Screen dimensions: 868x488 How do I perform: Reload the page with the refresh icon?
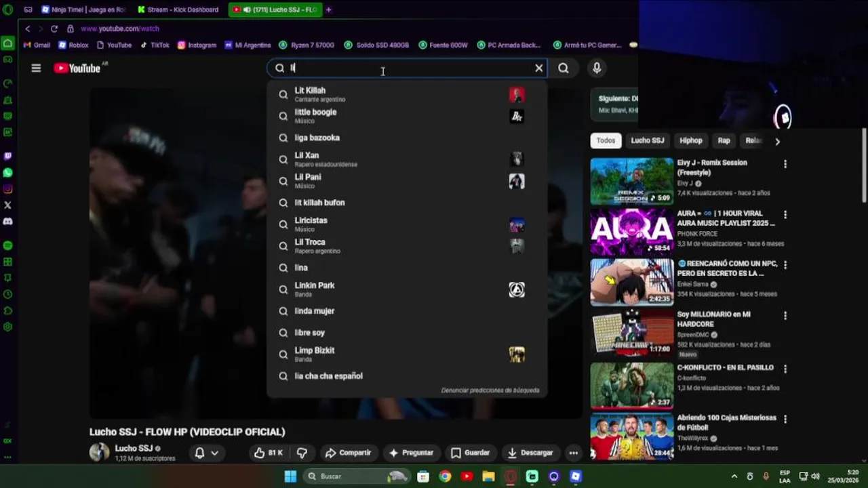point(54,28)
